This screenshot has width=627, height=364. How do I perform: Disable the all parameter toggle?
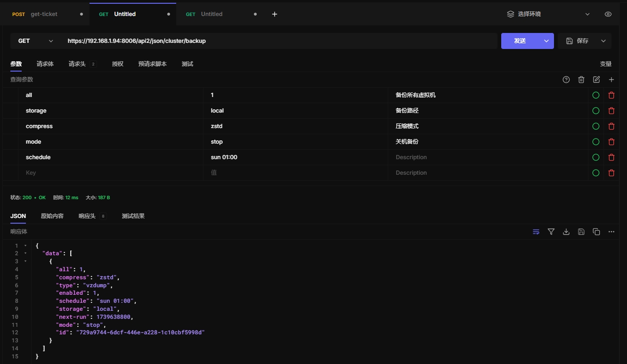pos(596,95)
